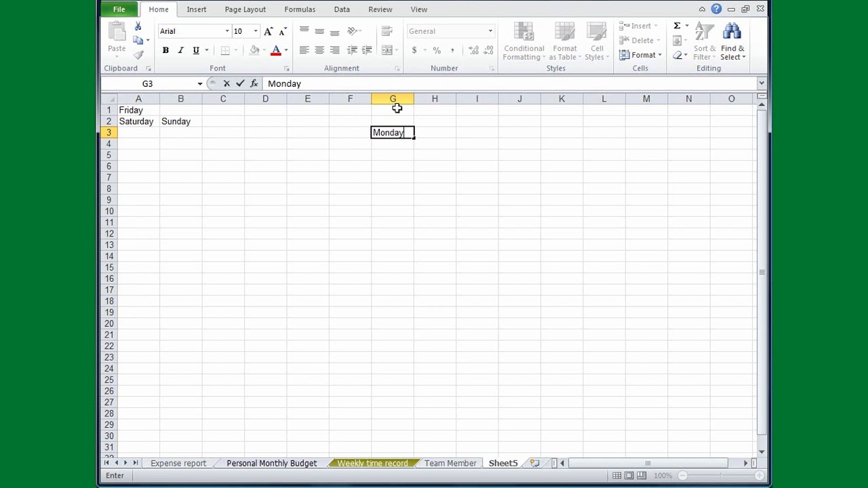Open the Name Box dropdown arrow
This screenshot has width=868, height=488.
click(x=200, y=83)
